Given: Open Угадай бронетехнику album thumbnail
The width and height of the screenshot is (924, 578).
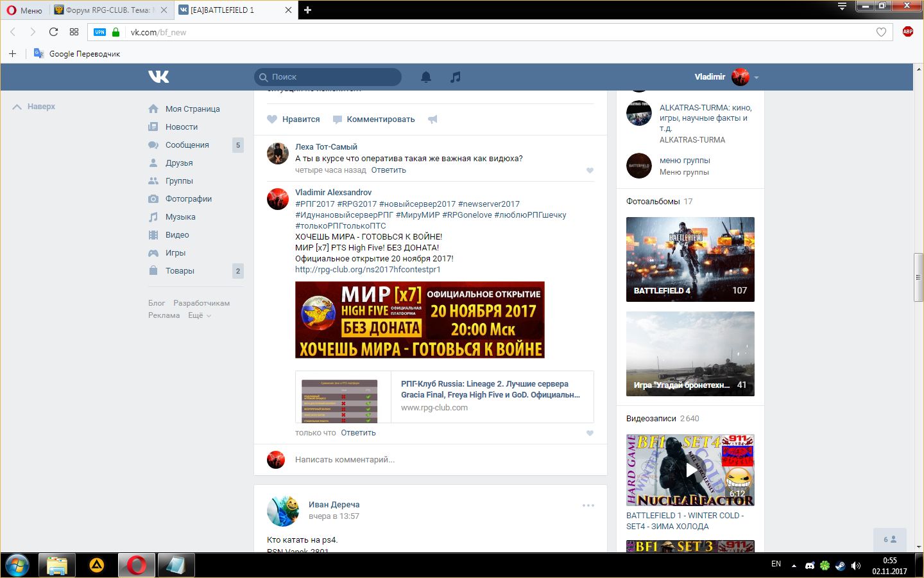Looking at the screenshot, I should tap(690, 354).
